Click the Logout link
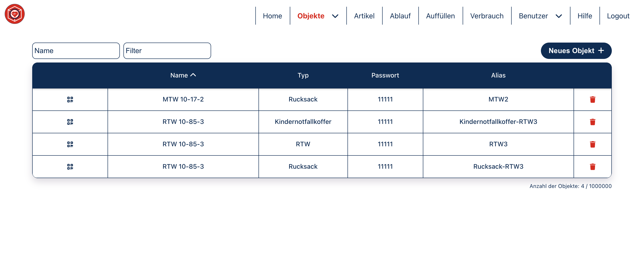This screenshot has height=276, width=644. point(618,16)
